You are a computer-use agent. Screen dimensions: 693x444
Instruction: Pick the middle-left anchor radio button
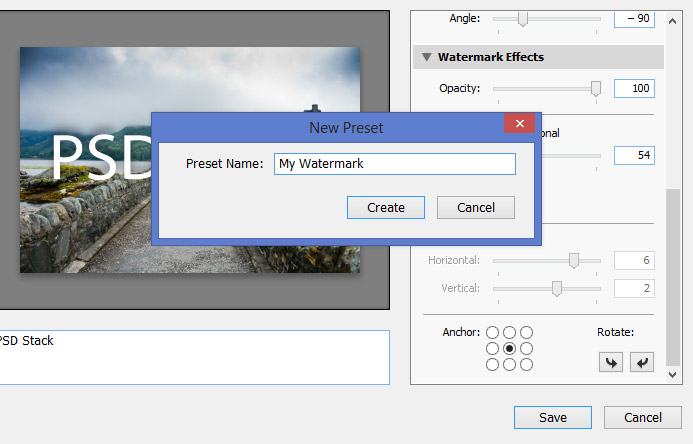(492, 348)
